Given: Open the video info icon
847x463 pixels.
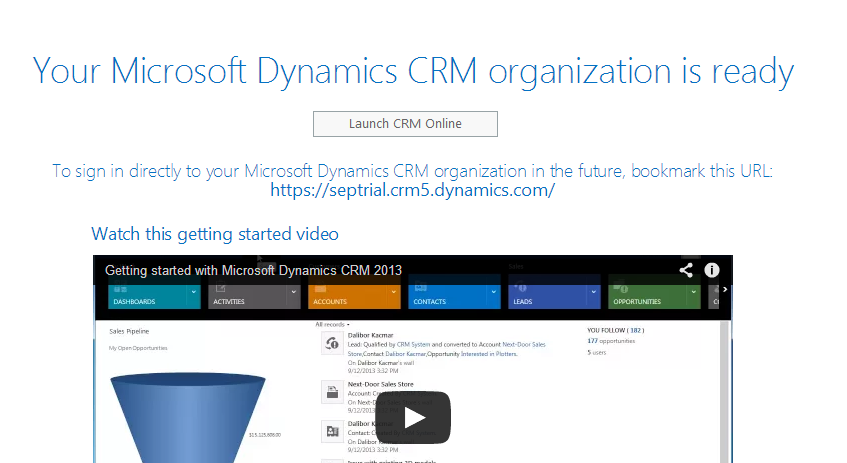Looking at the screenshot, I should tap(712, 270).
